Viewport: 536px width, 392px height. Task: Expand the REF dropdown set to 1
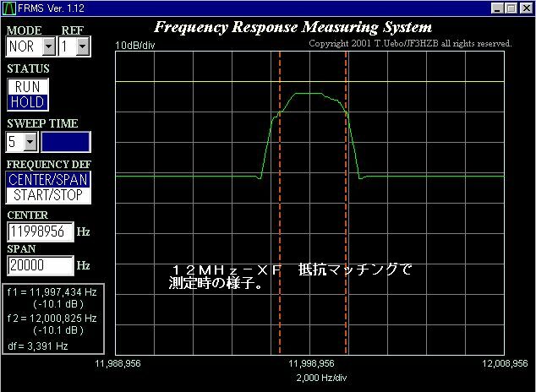(x=82, y=46)
